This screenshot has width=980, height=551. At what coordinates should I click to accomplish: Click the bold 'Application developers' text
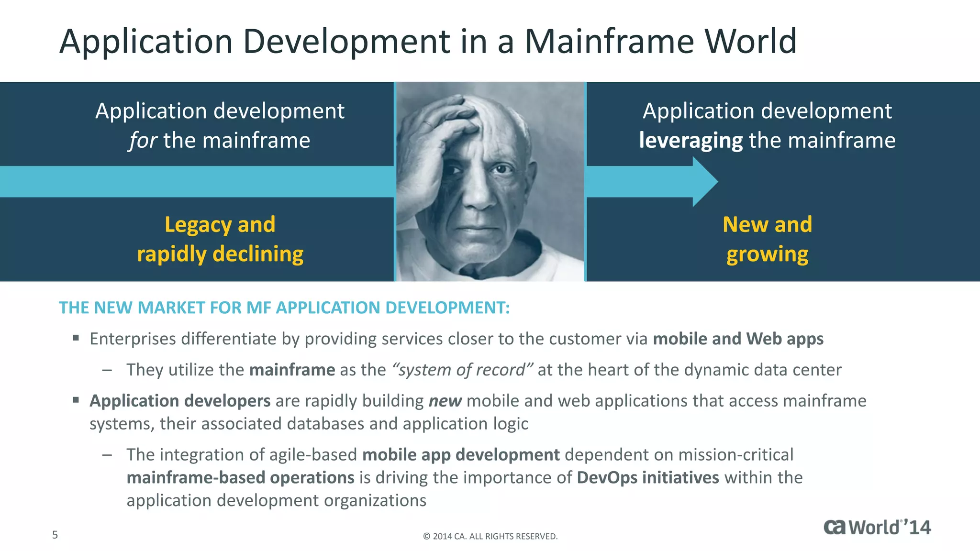(x=180, y=401)
